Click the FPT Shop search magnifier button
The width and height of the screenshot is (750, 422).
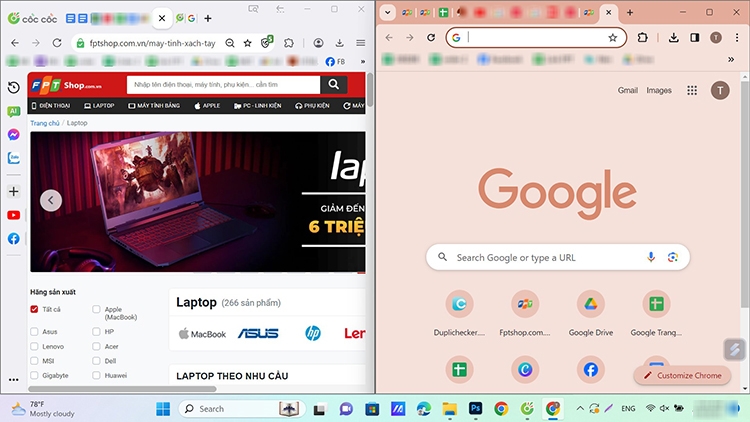(333, 85)
